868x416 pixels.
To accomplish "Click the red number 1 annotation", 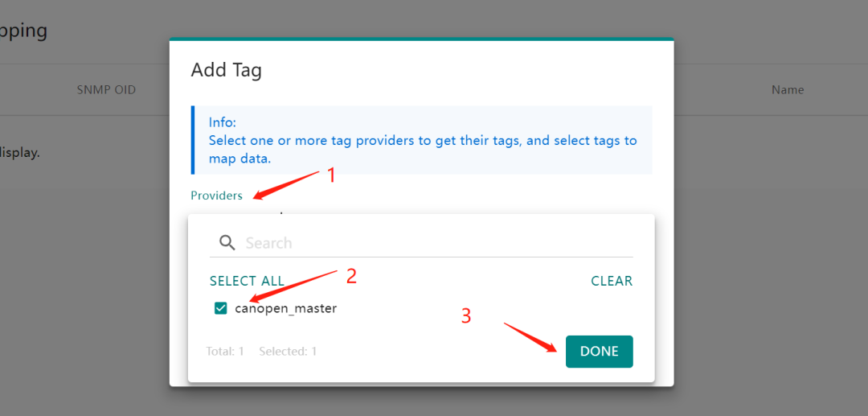I will coord(330,176).
